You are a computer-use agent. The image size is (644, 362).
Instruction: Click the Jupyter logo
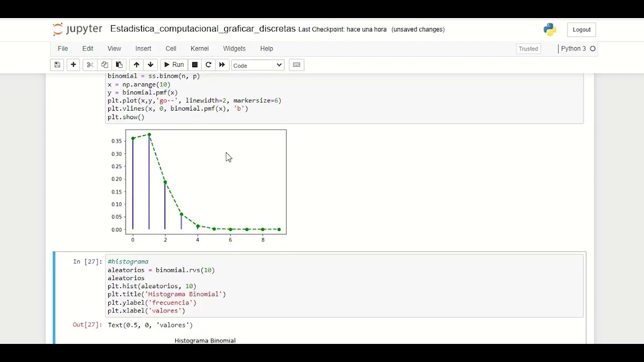pyautogui.click(x=77, y=29)
